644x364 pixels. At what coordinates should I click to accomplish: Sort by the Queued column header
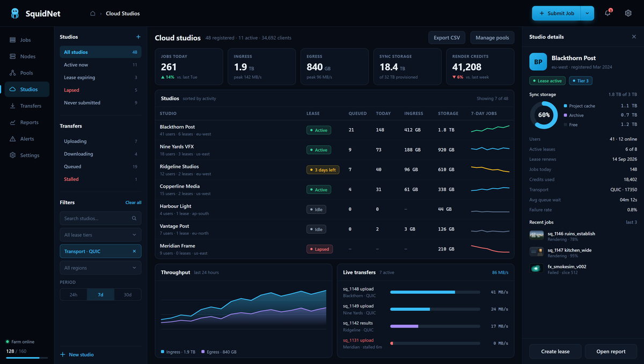click(357, 113)
